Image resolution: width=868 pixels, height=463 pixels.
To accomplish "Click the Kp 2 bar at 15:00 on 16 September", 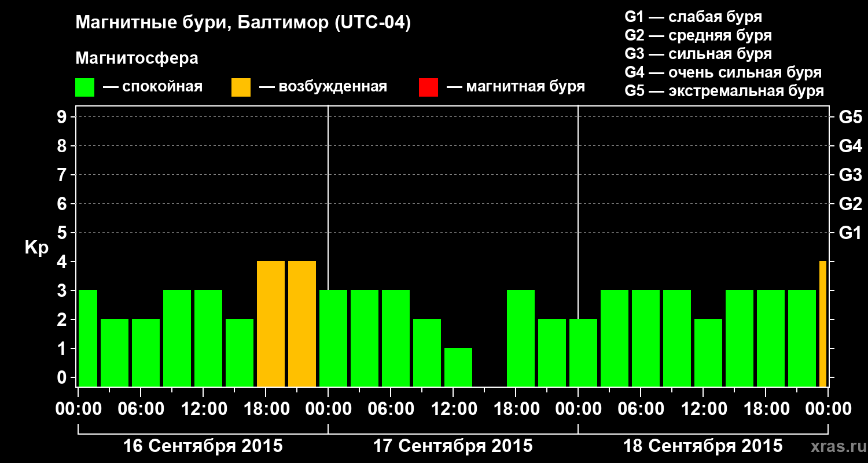I will click(240, 353).
